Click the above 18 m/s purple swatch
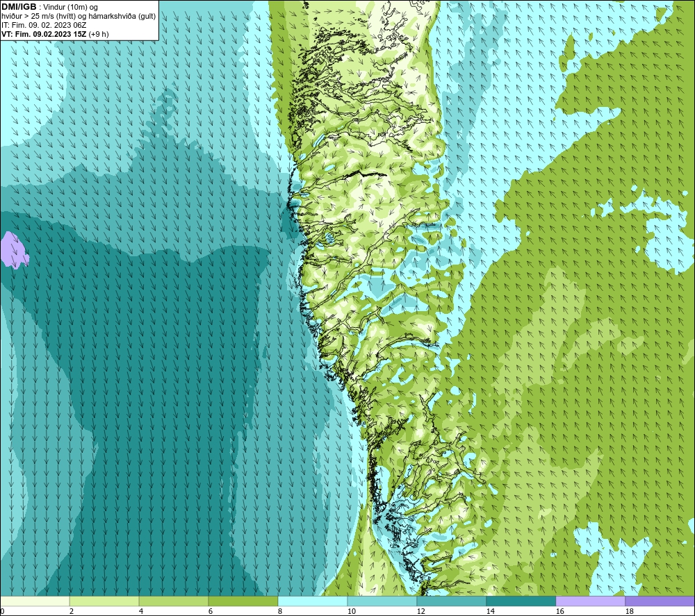Screen dimensions: 695x616 click(660, 601)
